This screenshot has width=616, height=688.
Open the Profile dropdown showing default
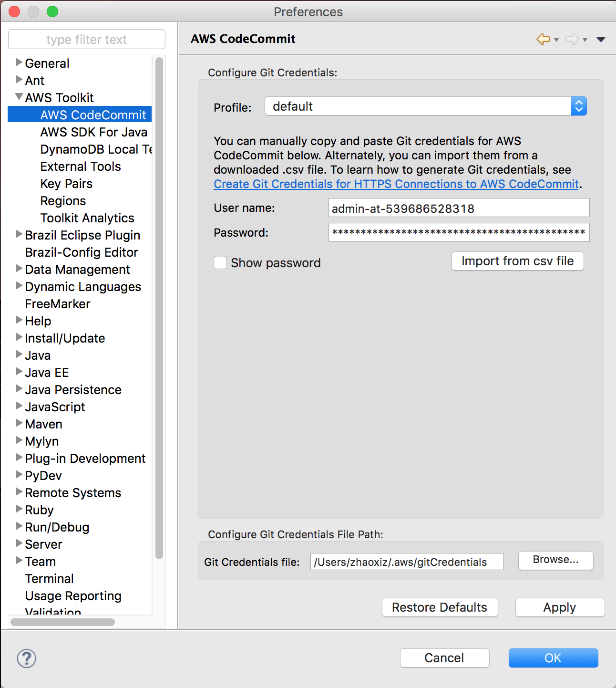coord(578,106)
